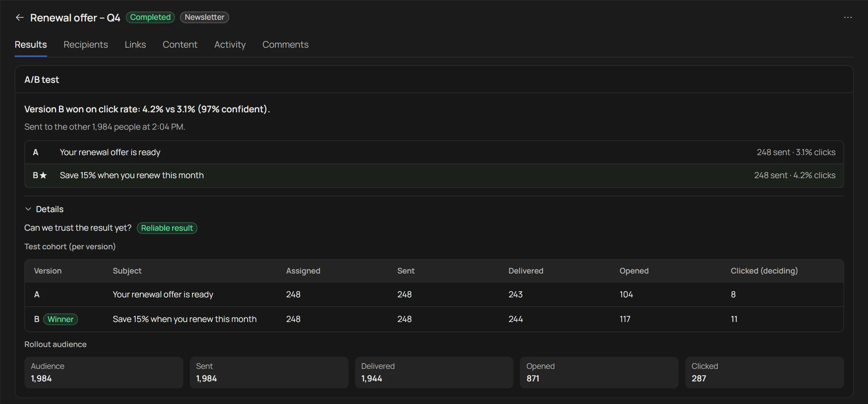This screenshot has width=868, height=404.
Task: Select version B summary row 'Save 15% when you renew'
Action: (x=434, y=175)
